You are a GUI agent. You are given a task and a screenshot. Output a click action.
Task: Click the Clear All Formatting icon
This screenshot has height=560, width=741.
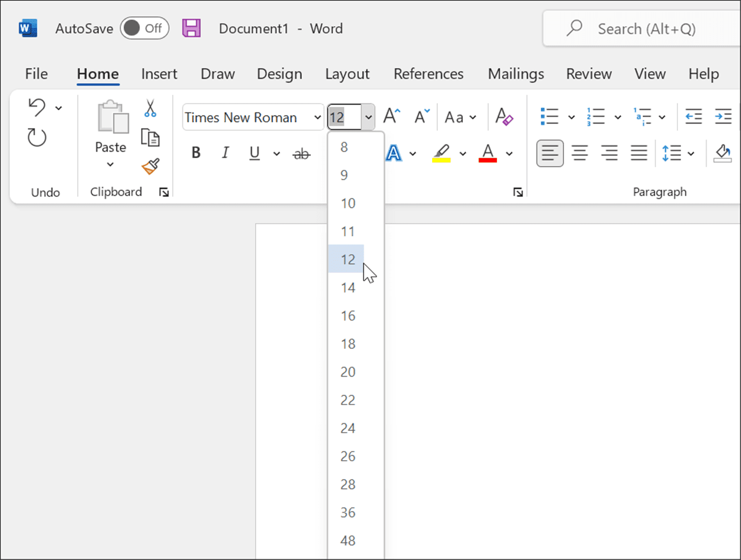point(504,117)
